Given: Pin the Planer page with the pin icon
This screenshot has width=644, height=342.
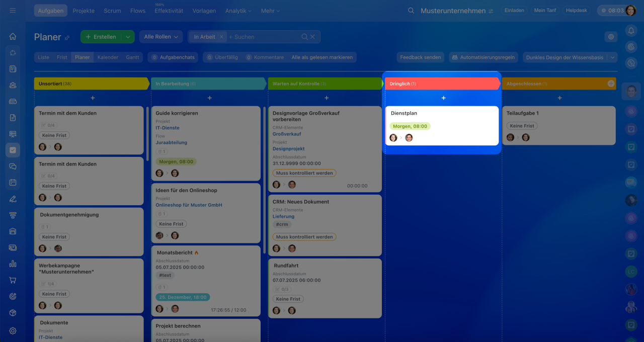Looking at the screenshot, I should pos(67,37).
